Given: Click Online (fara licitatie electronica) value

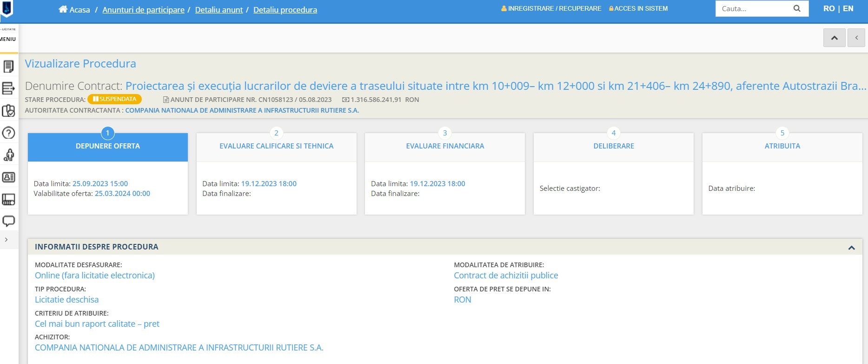Looking at the screenshot, I should pos(95,276).
